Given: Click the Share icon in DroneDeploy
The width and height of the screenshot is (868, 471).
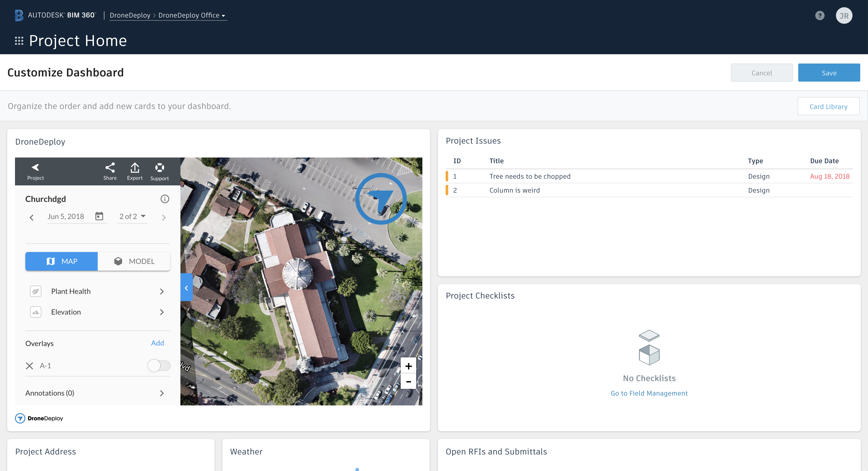Looking at the screenshot, I should [110, 171].
